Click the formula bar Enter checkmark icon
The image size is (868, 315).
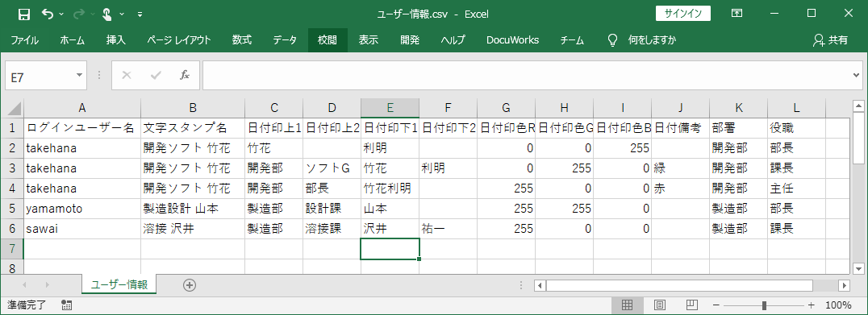(x=156, y=75)
